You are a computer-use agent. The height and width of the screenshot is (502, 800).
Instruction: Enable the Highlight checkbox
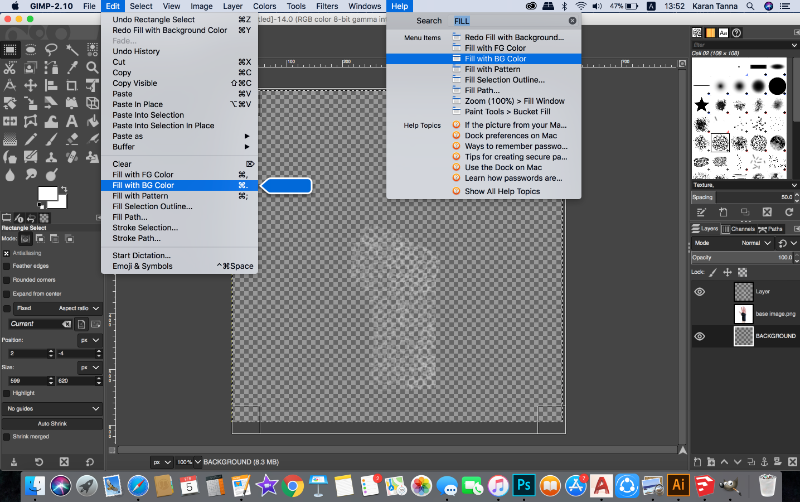[7, 393]
